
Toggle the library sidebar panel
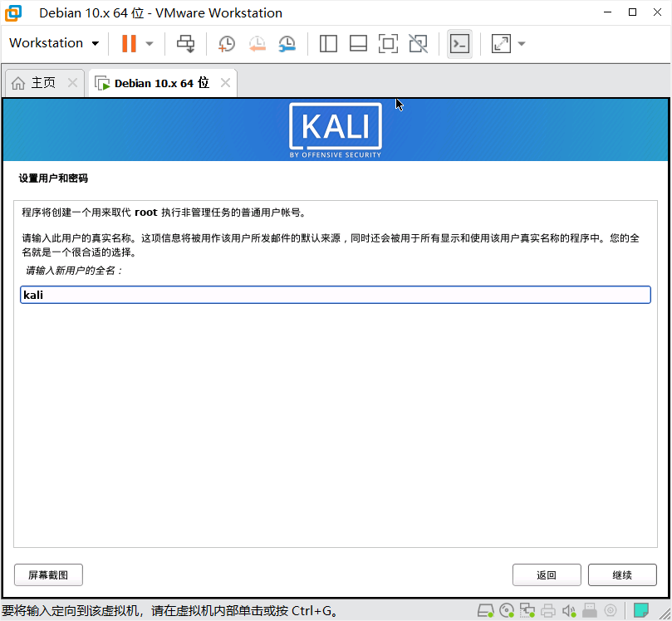point(328,43)
